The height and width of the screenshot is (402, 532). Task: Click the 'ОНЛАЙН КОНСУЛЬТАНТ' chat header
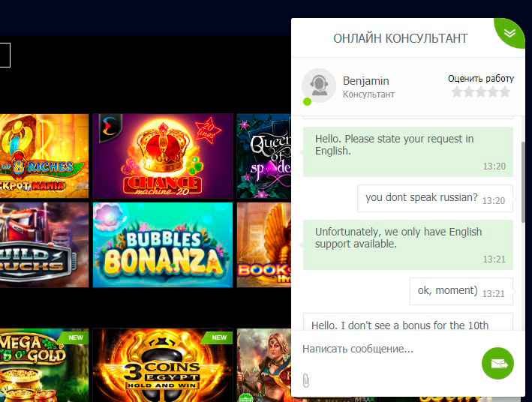click(400, 38)
